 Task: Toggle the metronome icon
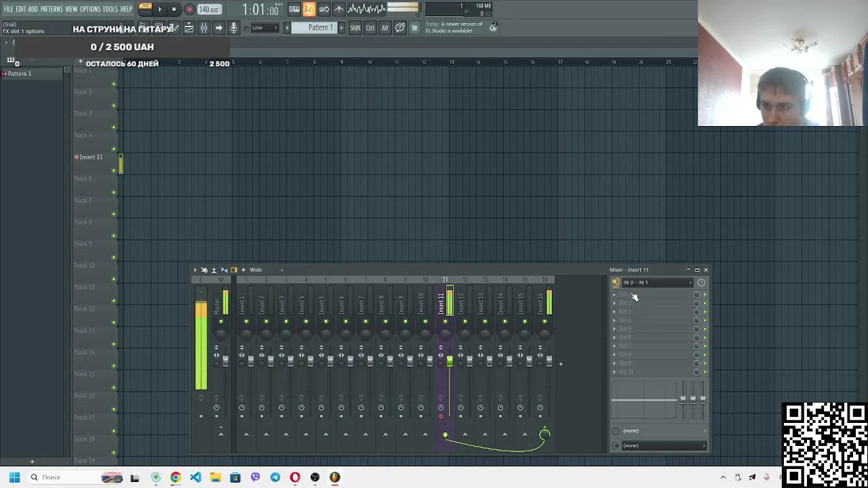[339, 9]
